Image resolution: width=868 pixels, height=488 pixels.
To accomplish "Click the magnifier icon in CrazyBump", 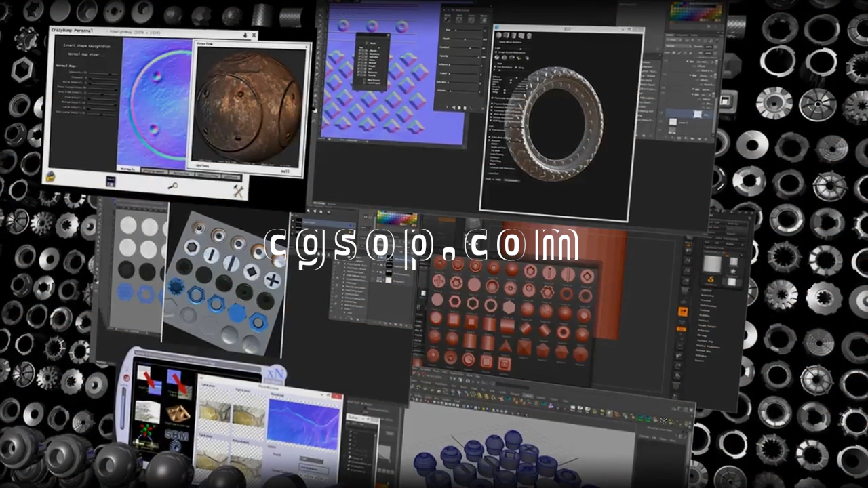I will point(173,185).
